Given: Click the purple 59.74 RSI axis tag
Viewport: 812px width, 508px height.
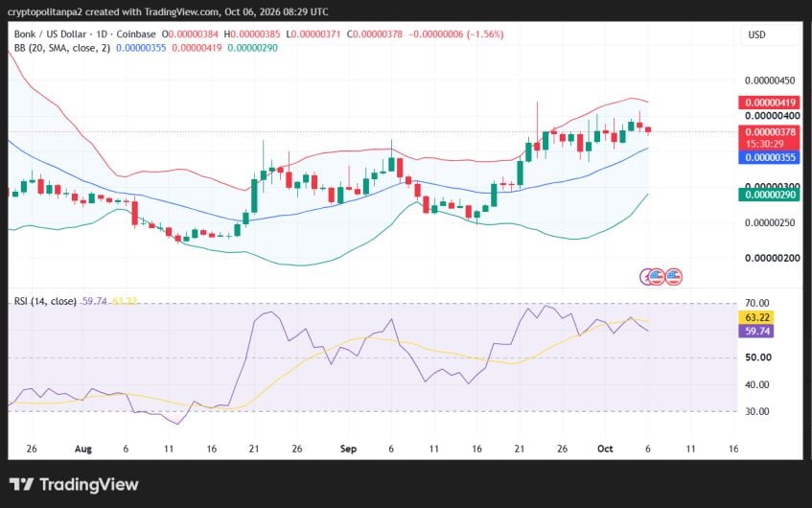Looking at the screenshot, I should click(x=756, y=331).
